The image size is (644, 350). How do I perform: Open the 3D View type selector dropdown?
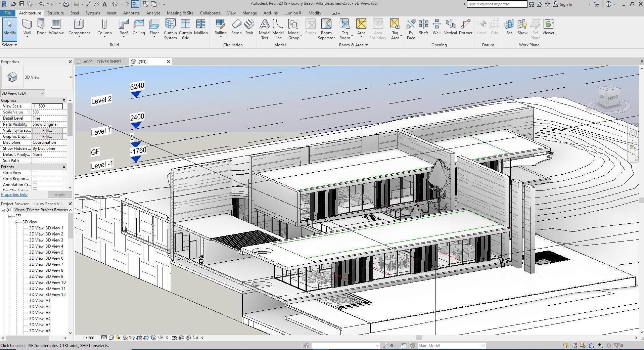(71, 77)
